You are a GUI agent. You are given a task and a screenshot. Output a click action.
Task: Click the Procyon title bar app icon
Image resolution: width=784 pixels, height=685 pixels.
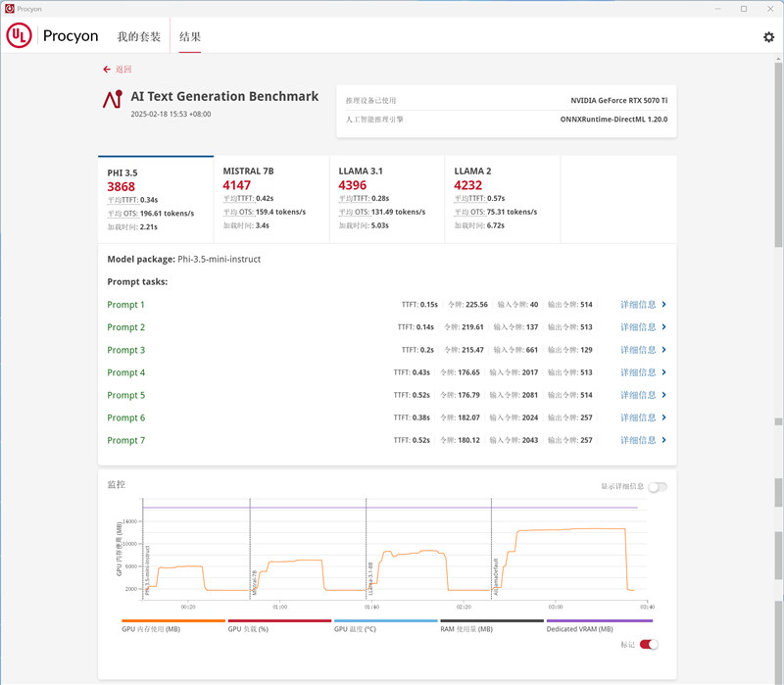pyautogui.click(x=9, y=8)
